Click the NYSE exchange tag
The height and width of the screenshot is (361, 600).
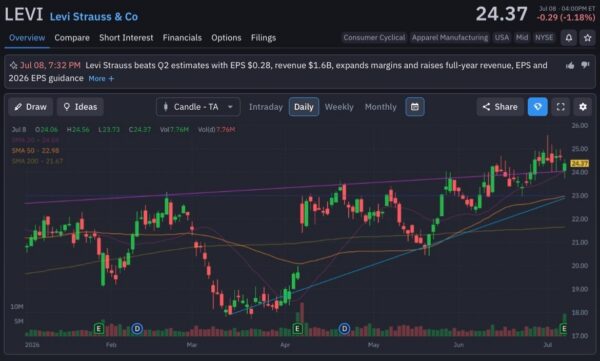coord(544,38)
